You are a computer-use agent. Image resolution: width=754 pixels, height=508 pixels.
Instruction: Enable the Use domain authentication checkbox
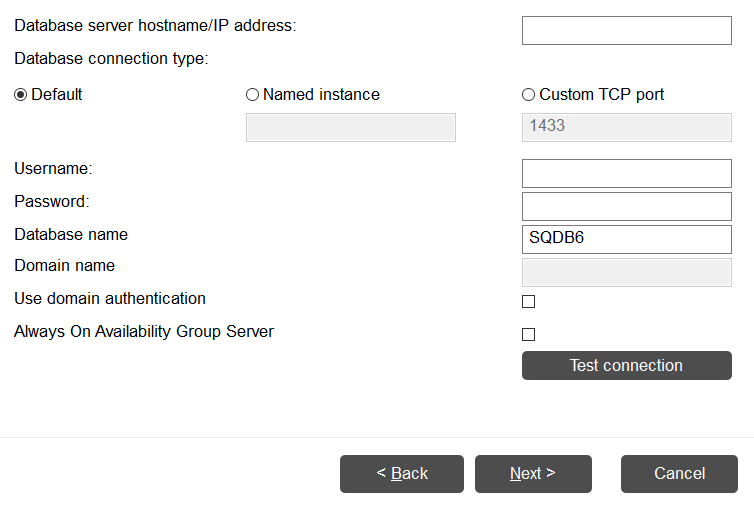pos(529,301)
